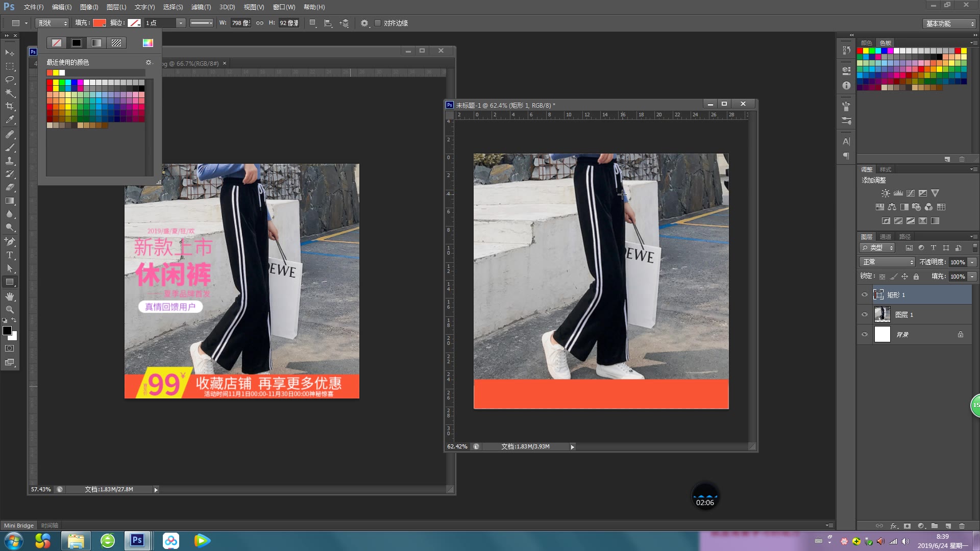Select the Crop tool

pos(10,106)
